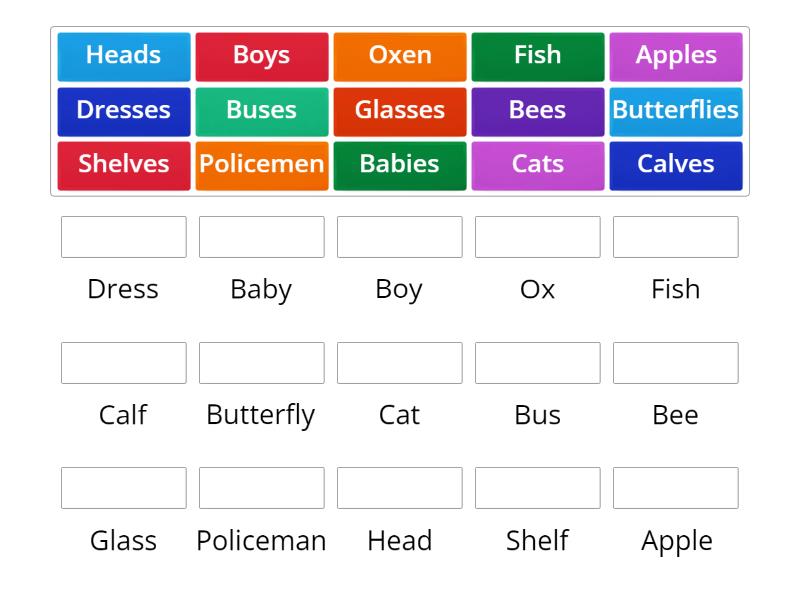
Task: Click the blue Calves tile
Action: [675, 164]
